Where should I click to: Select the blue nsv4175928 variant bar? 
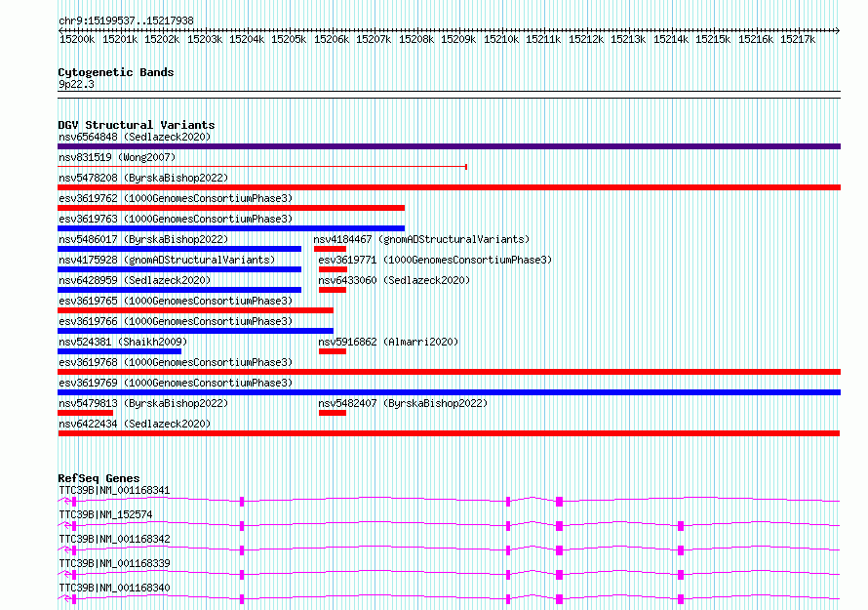pyautogui.click(x=179, y=269)
